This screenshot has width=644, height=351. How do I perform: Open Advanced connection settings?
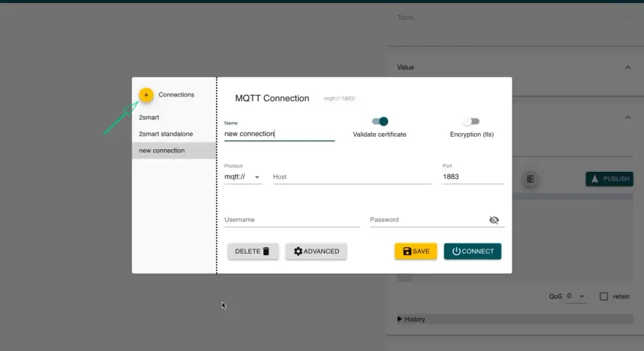316,252
